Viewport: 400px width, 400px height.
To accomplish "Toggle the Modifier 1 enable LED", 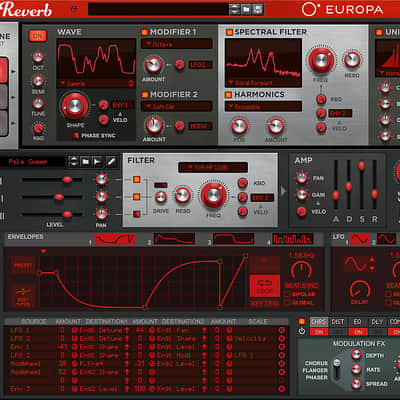I will tap(145, 32).
